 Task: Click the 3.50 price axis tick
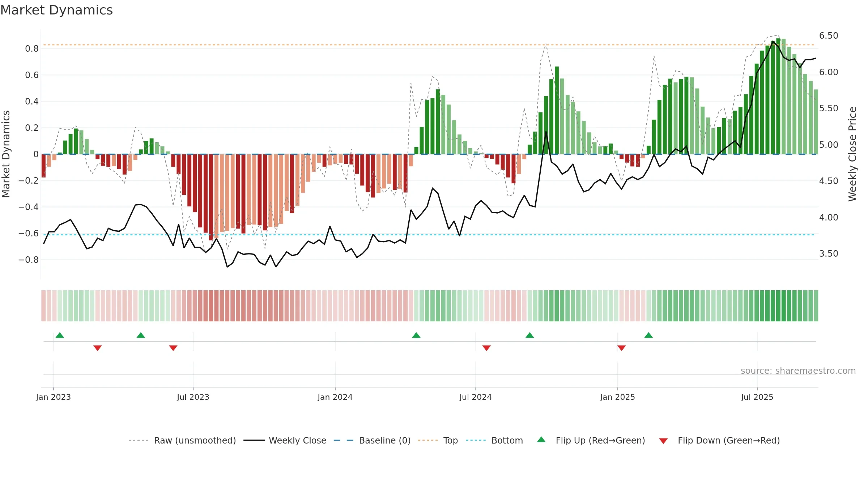point(829,254)
